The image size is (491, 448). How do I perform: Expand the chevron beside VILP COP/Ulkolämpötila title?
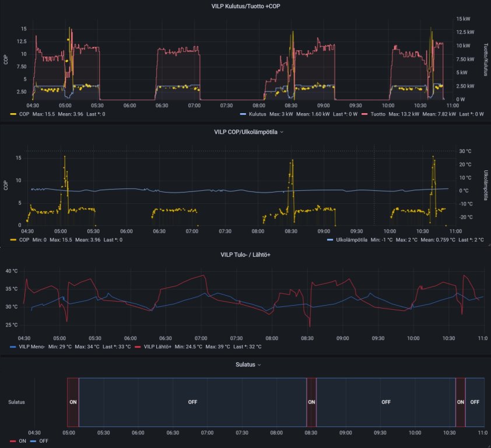pyautogui.click(x=282, y=132)
